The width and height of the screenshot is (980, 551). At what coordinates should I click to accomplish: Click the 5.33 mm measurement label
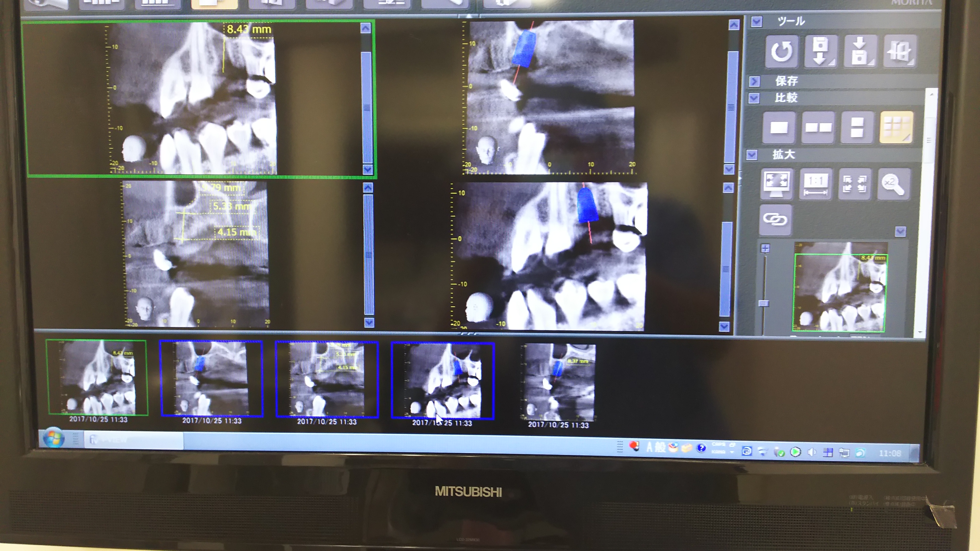click(232, 206)
